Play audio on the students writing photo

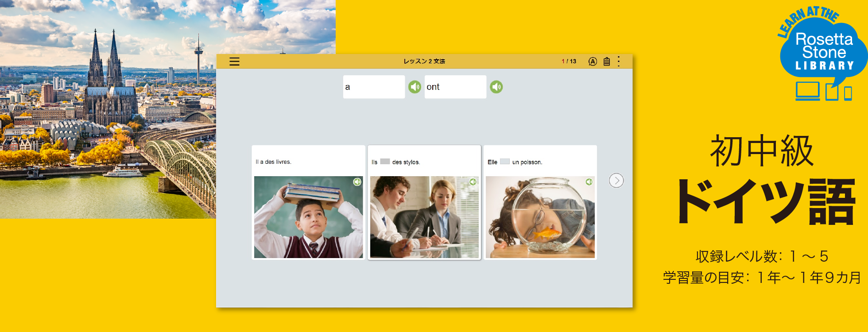[473, 182]
